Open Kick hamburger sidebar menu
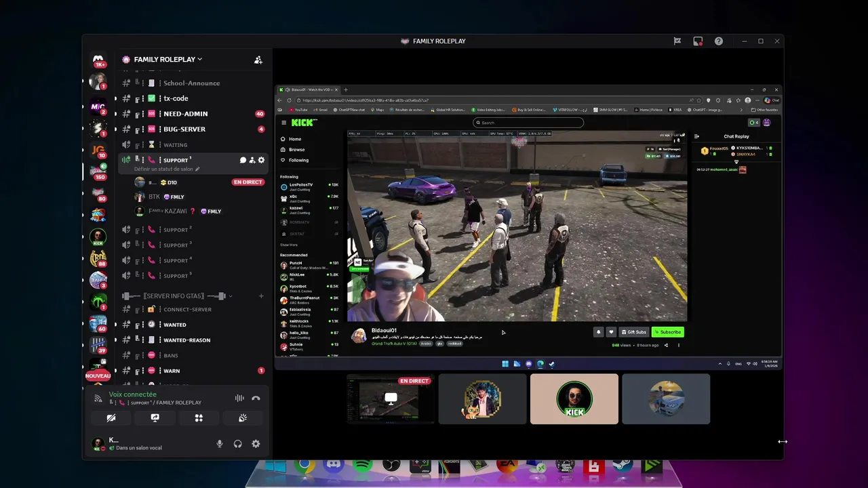This screenshot has height=488, width=868. (x=284, y=123)
